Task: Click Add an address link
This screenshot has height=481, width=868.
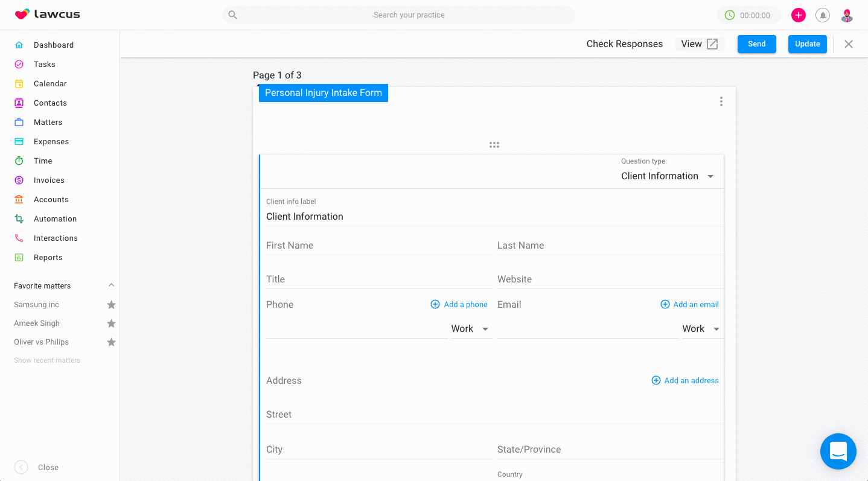Action: tap(685, 381)
